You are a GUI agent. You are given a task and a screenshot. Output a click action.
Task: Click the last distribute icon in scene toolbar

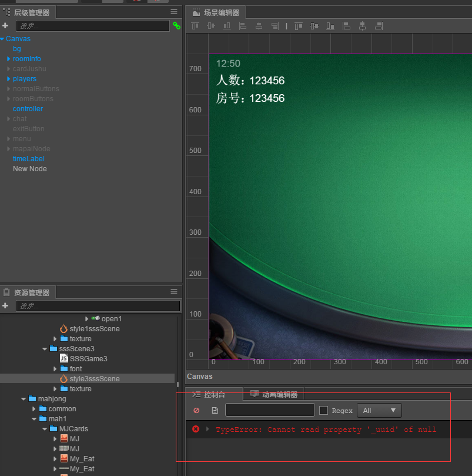point(379,26)
